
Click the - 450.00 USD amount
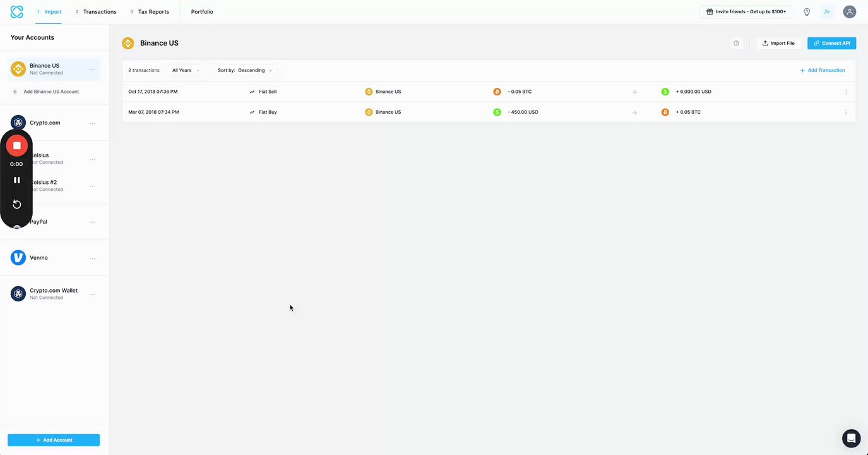(523, 112)
